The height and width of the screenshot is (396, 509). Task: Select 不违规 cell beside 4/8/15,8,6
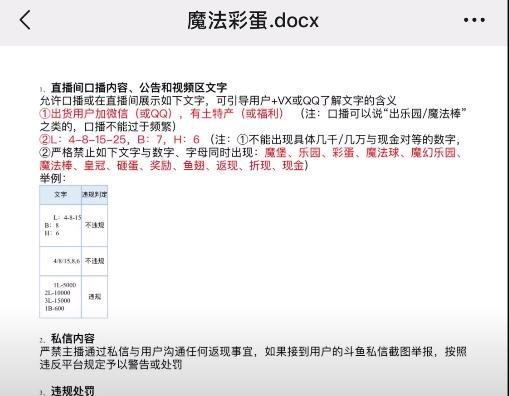pos(95,261)
